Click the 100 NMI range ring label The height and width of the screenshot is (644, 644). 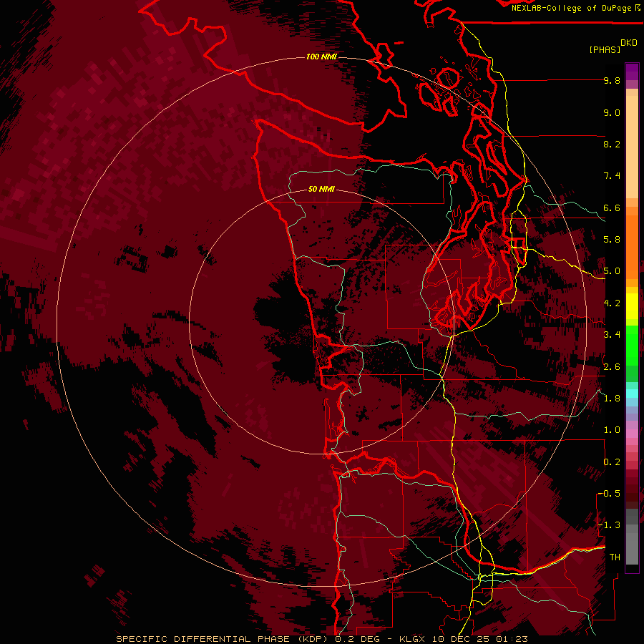click(x=321, y=57)
